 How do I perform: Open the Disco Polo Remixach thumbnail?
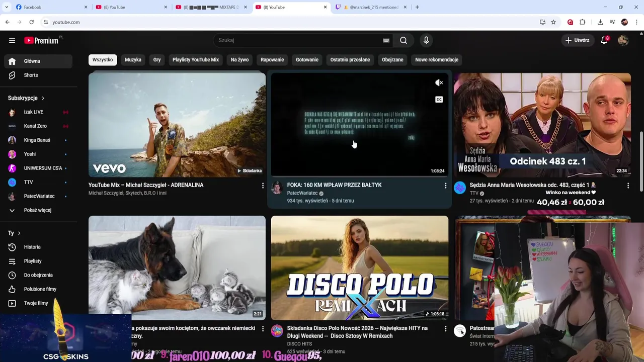click(360, 268)
